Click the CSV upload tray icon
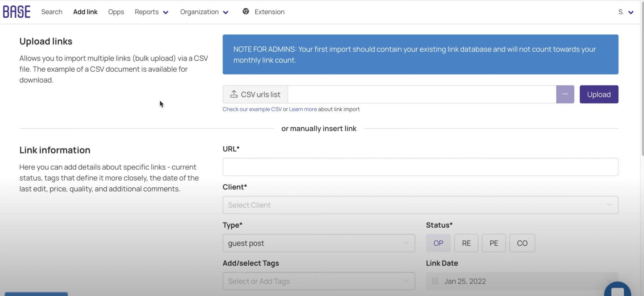The width and height of the screenshot is (644, 296). 234,94
